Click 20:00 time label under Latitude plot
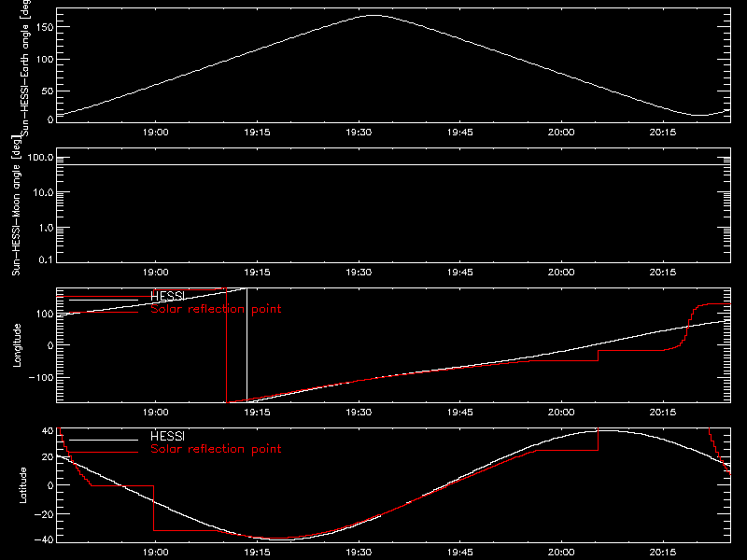The image size is (747, 560). point(561,553)
